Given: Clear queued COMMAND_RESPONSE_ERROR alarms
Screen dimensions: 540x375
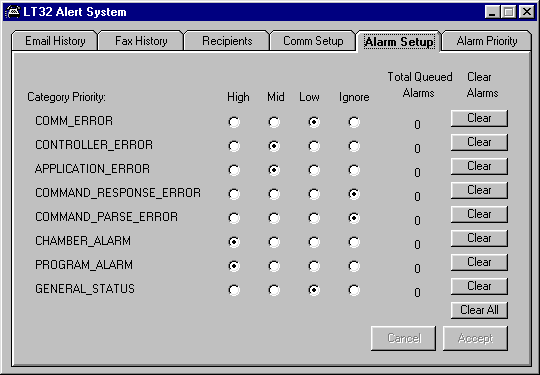Looking at the screenshot, I should (x=479, y=190).
